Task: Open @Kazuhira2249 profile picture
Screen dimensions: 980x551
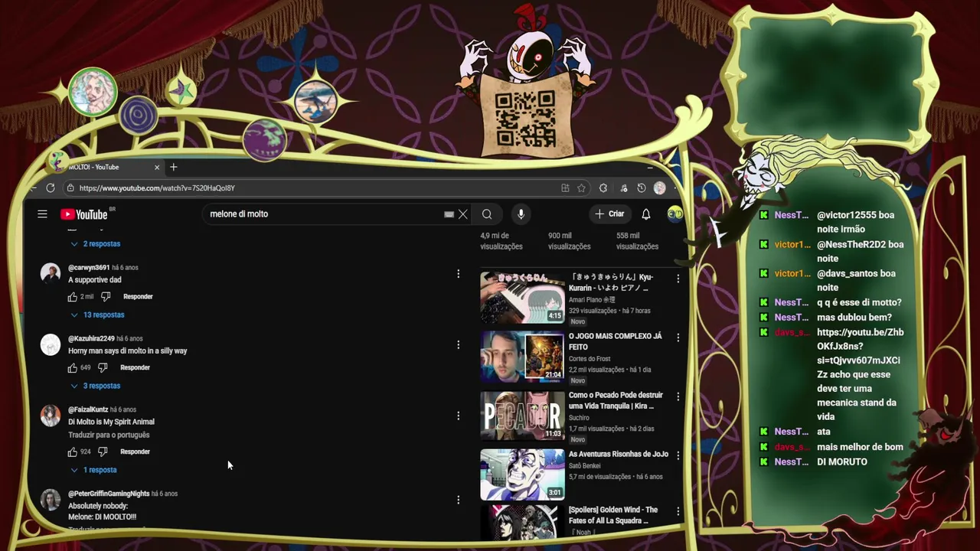Action: [51, 344]
